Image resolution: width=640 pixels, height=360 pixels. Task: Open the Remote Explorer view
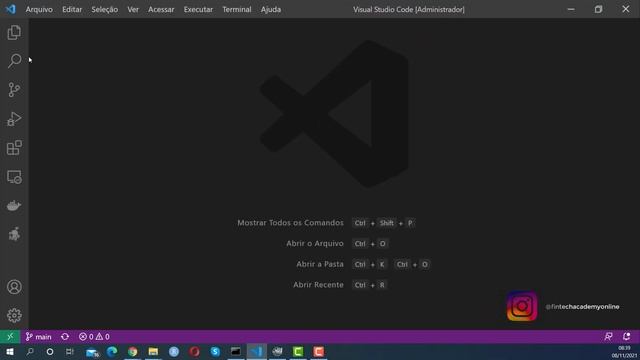click(14, 177)
